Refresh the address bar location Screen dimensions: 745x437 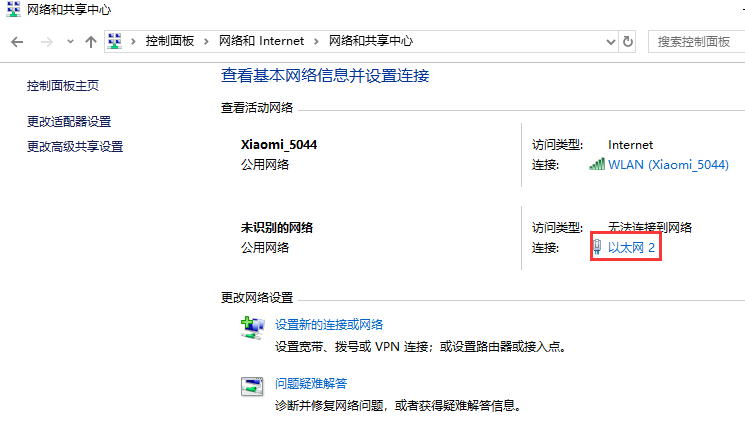click(628, 41)
